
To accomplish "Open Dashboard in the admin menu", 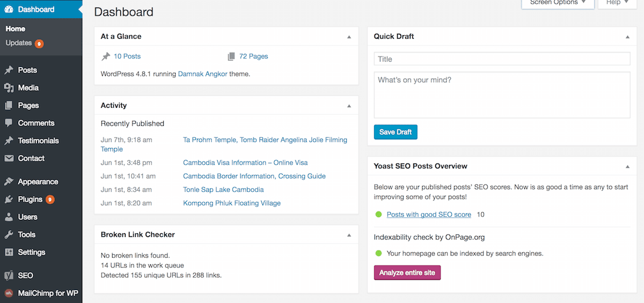I will (41, 9).
